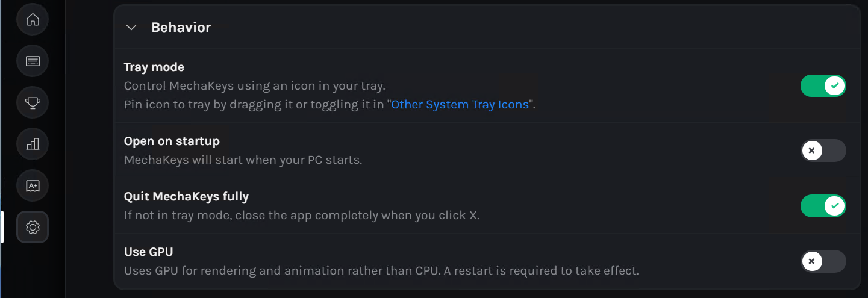Open the trophy achievements page

(33, 102)
